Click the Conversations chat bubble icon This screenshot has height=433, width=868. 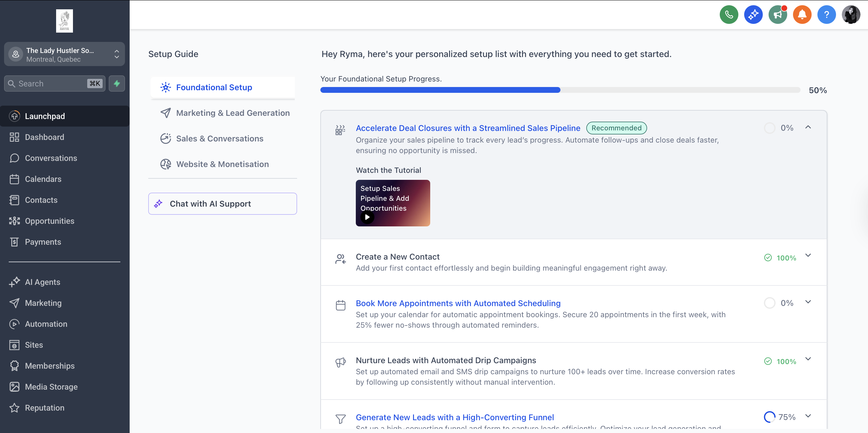15,158
